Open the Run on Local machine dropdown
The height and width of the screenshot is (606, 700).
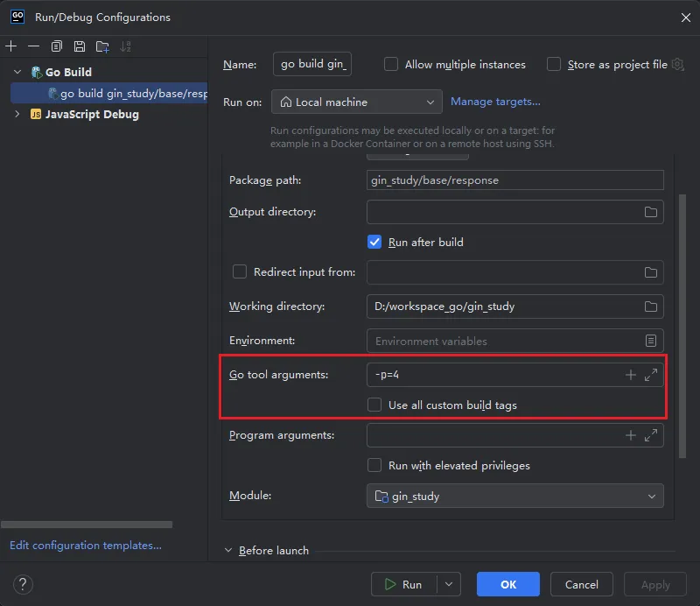[x=357, y=102]
